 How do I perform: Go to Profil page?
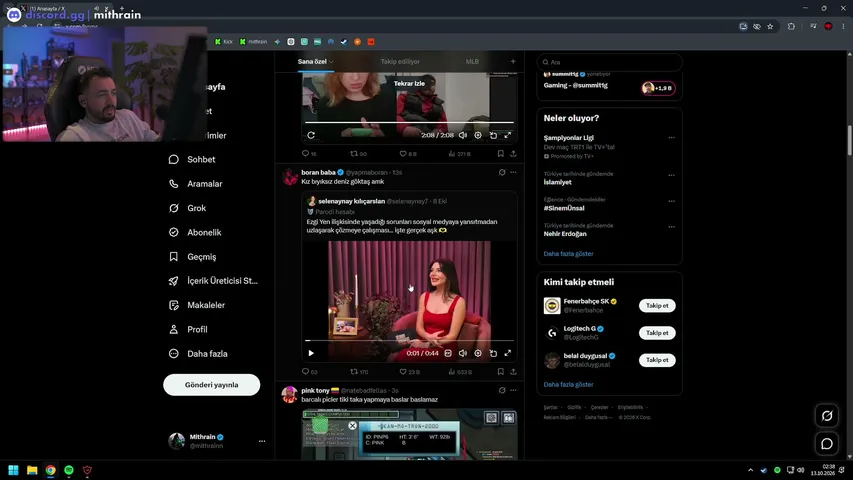(188, 329)
